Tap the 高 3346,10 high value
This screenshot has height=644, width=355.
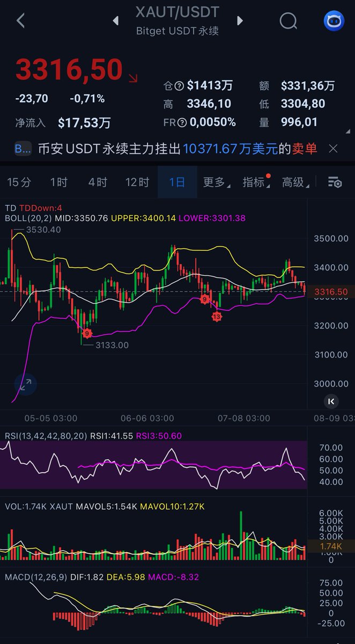(x=197, y=104)
